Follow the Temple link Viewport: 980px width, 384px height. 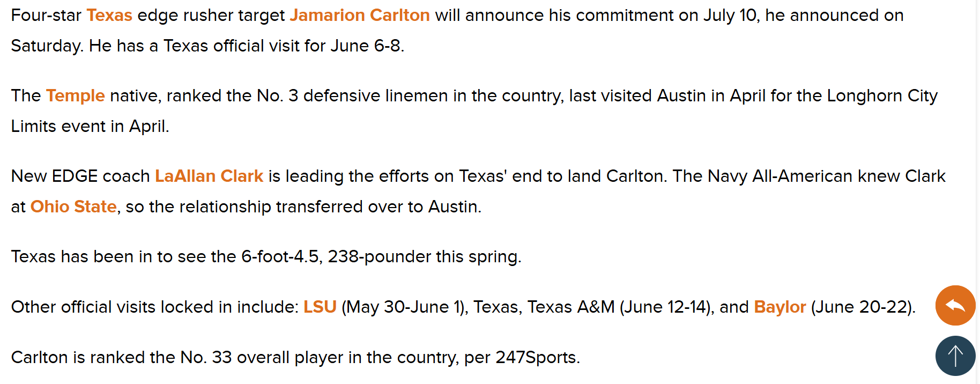75,95
